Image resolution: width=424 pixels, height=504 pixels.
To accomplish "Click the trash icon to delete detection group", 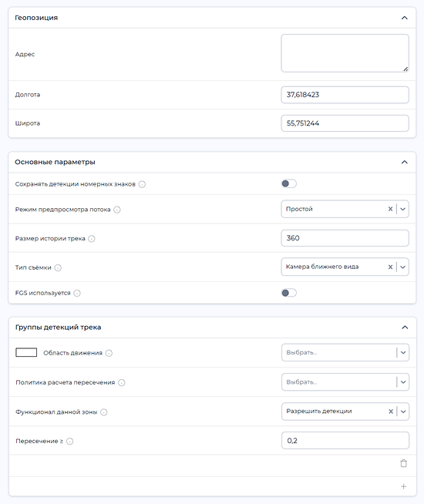I will click(x=403, y=463).
